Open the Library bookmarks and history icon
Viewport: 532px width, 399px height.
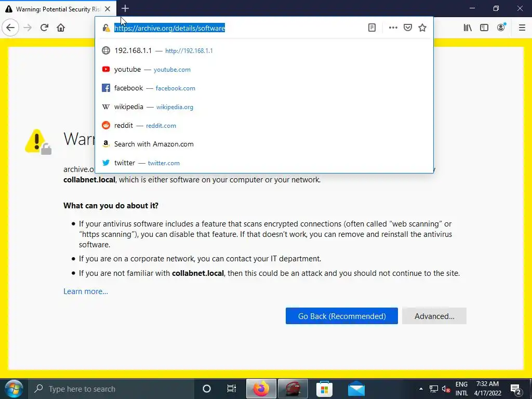(x=468, y=28)
